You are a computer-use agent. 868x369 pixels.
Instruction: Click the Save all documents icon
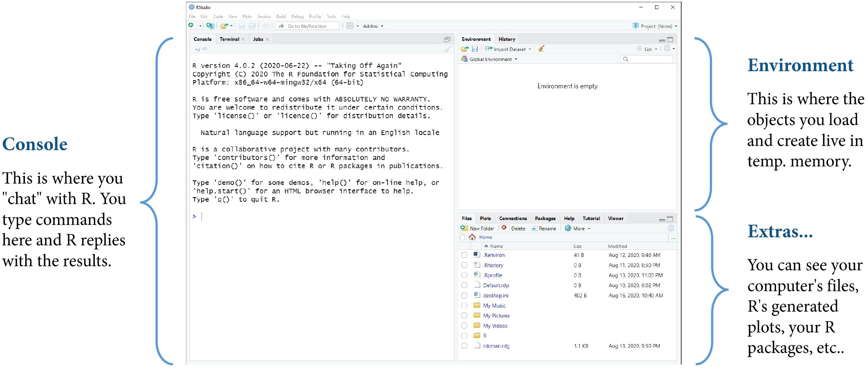(252, 26)
